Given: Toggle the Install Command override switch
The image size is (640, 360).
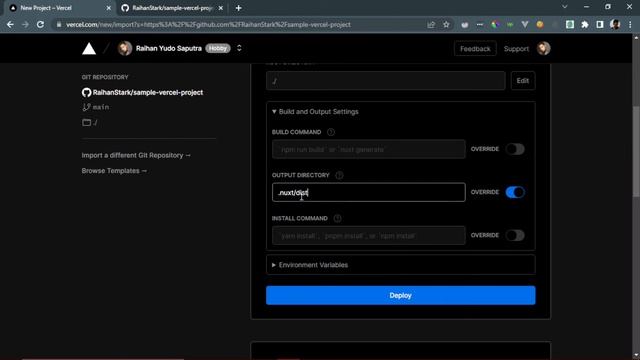Looking at the screenshot, I should tap(515, 235).
